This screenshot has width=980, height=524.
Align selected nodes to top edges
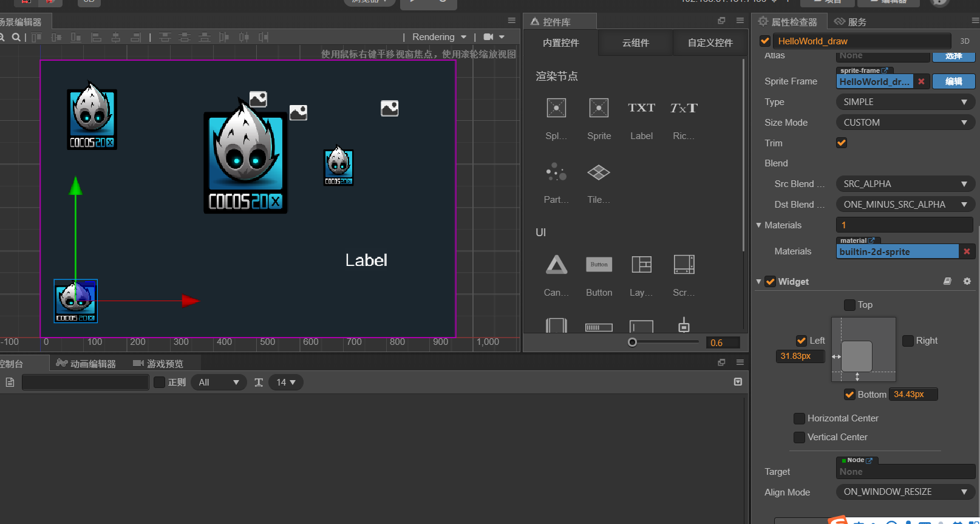pyautogui.click(x=36, y=37)
